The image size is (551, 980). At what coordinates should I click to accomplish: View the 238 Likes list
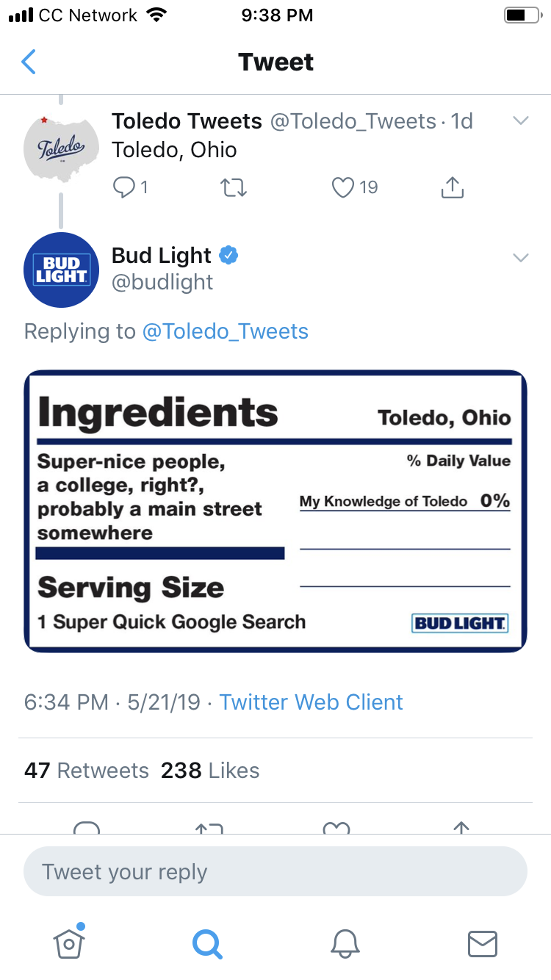pos(210,771)
